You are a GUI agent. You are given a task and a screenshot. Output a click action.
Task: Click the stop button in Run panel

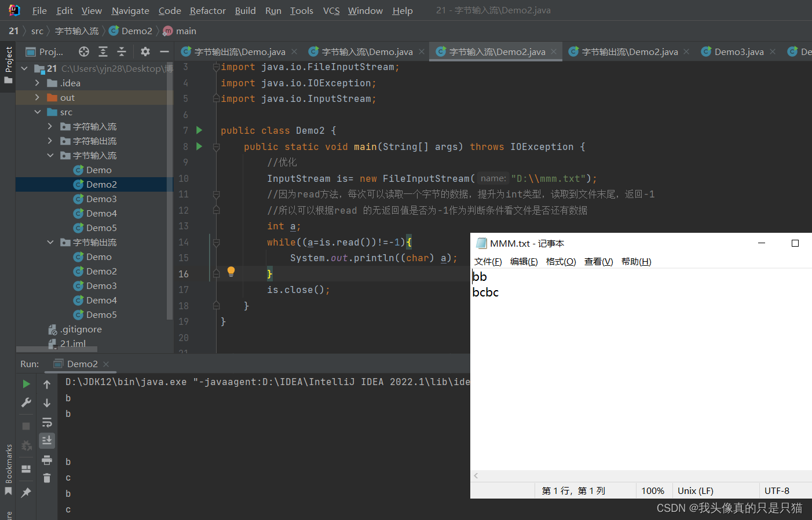pos(26,426)
